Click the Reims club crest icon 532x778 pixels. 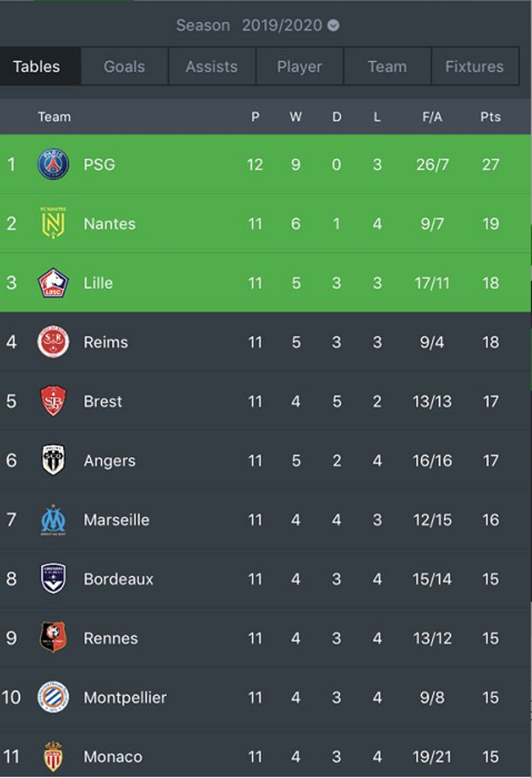(53, 342)
